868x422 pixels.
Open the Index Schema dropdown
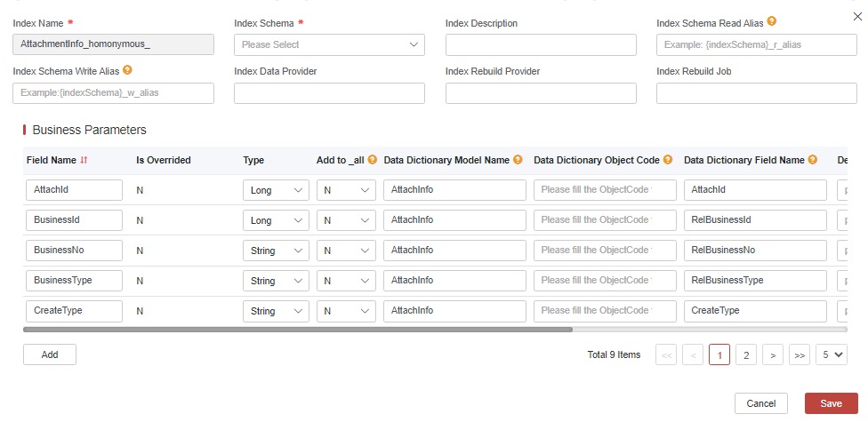pyautogui.click(x=329, y=44)
